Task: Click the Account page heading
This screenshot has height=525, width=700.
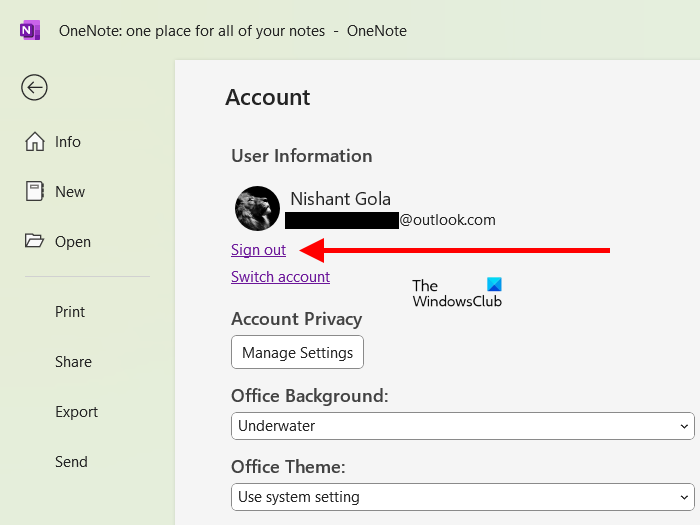Action: click(268, 97)
